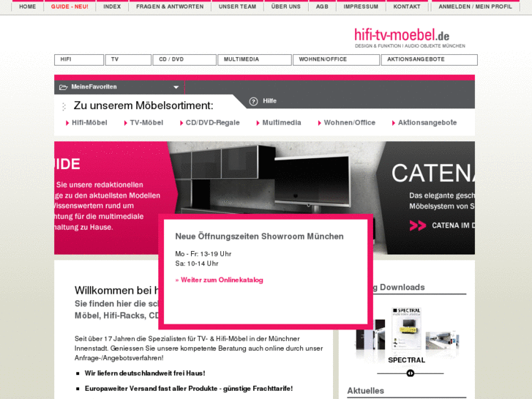Click the Hilfe question mark icon
The height and width of the screenshot is (399, 532).
(253, 102)
